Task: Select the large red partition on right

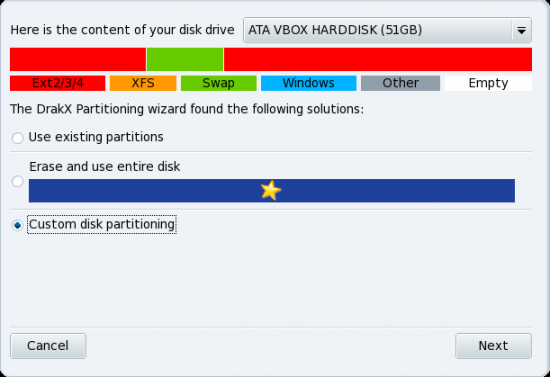Action: coord(378,59)
